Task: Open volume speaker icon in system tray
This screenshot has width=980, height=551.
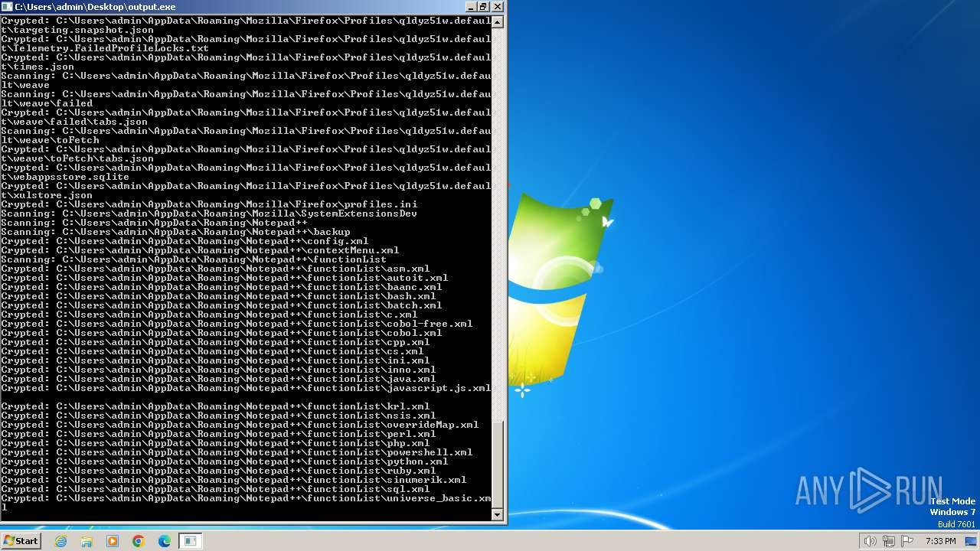Action: (x=870, y=541)
